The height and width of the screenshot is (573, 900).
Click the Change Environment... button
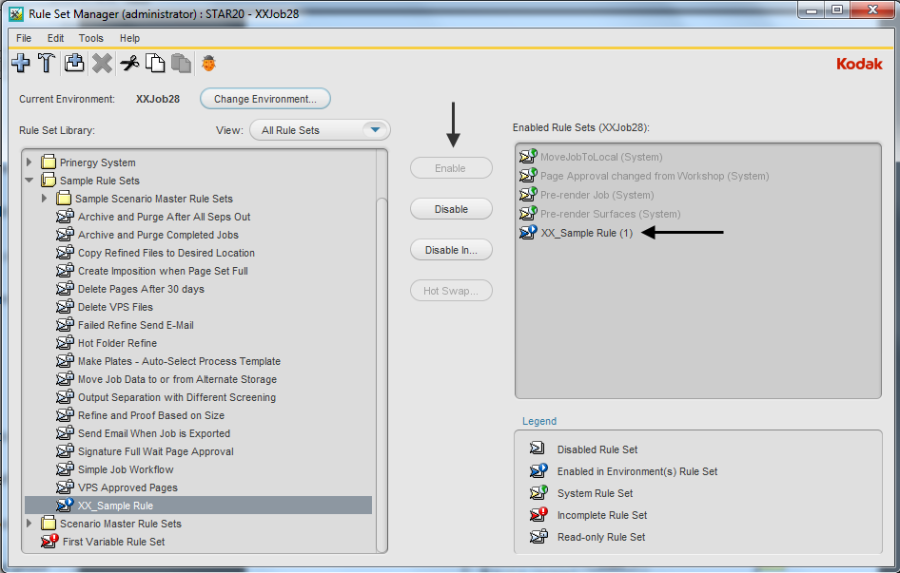(x=265, y=99)
